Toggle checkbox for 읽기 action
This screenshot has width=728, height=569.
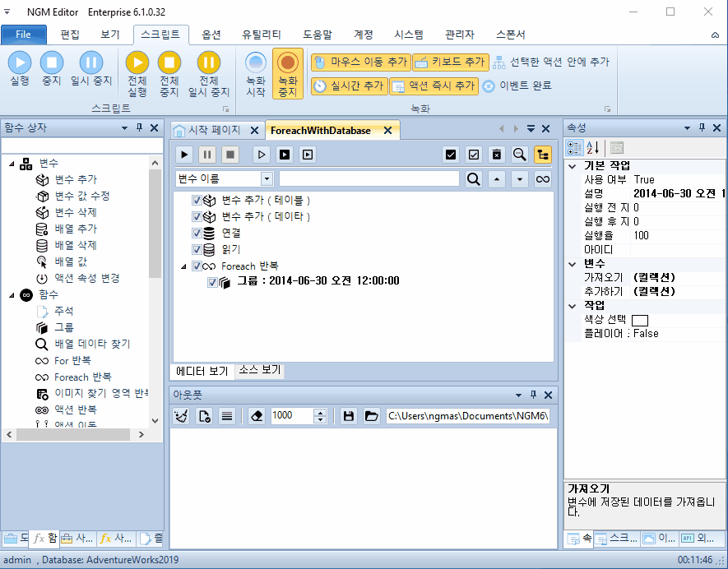197,250
